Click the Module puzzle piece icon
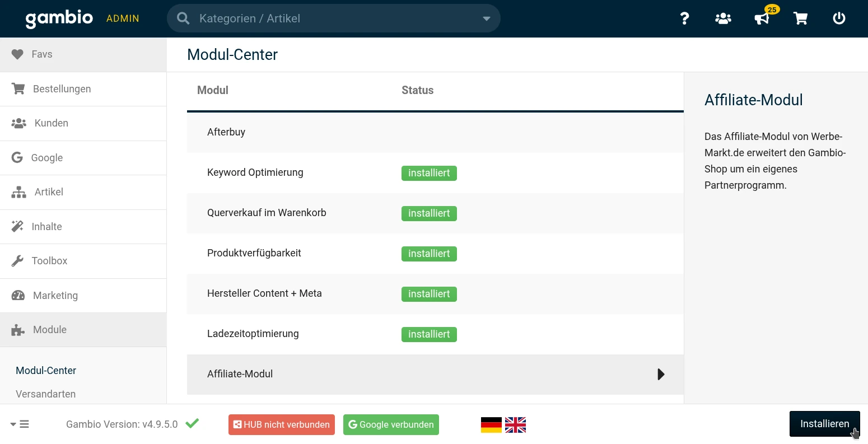Image resolution: width=868 pixels, height=444 pixels. click(x=18, y=330)
